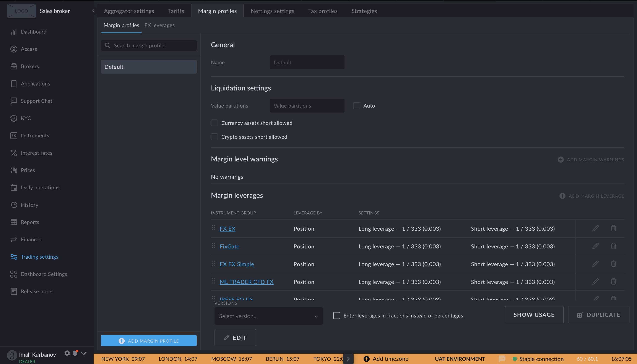The width and height of the screenshot is (637, 364).
Task: Check Currency assets short allowed
Action: 214,123
